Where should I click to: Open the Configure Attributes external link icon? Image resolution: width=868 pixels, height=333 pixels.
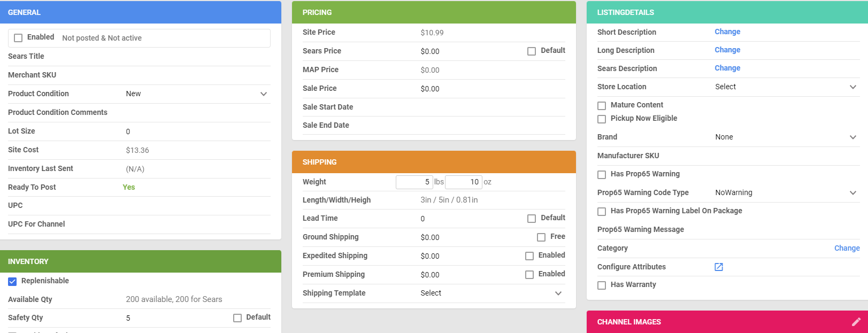(x=719, y=267)
